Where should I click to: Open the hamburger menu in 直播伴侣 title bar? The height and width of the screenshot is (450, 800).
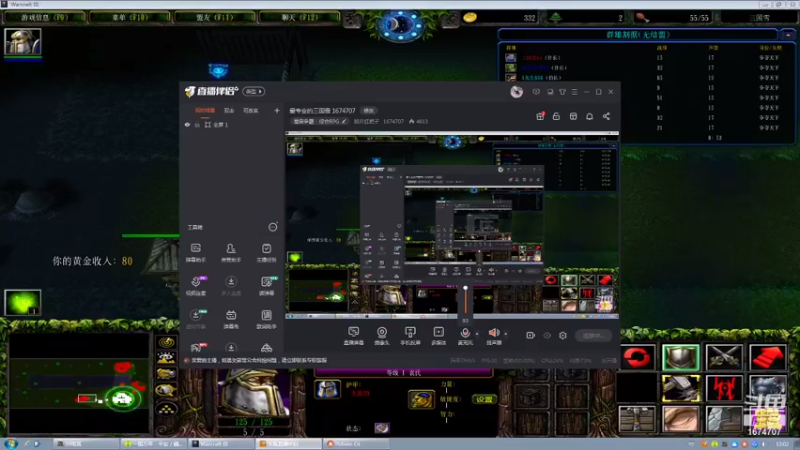click(574, 92)
